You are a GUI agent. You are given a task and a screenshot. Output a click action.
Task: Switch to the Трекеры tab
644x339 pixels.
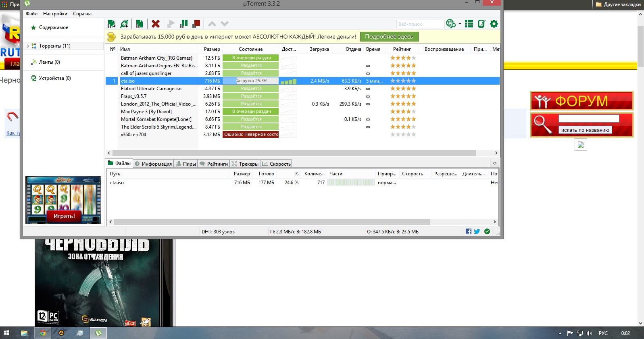point(245,164)
